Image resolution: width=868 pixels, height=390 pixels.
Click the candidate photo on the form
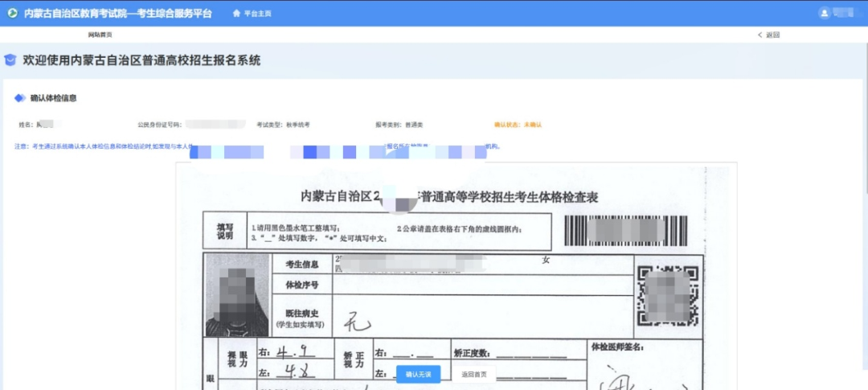[237, 295]
